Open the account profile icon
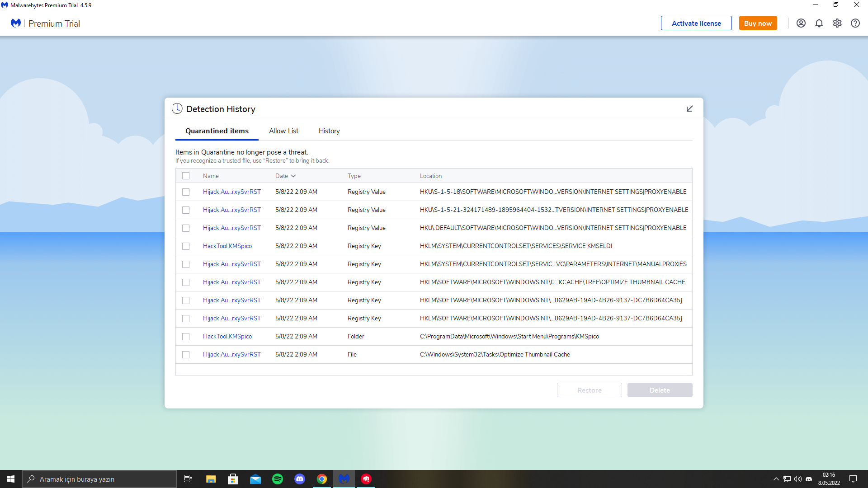This screenshot has width=868, height=488. point(801,23)
